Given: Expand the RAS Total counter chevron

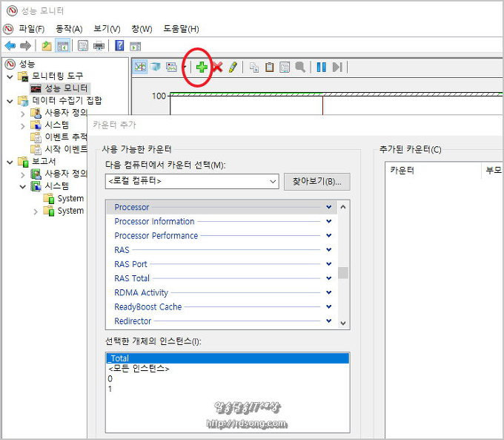Looking at the screenshot, I should click(x=329, y=278).
